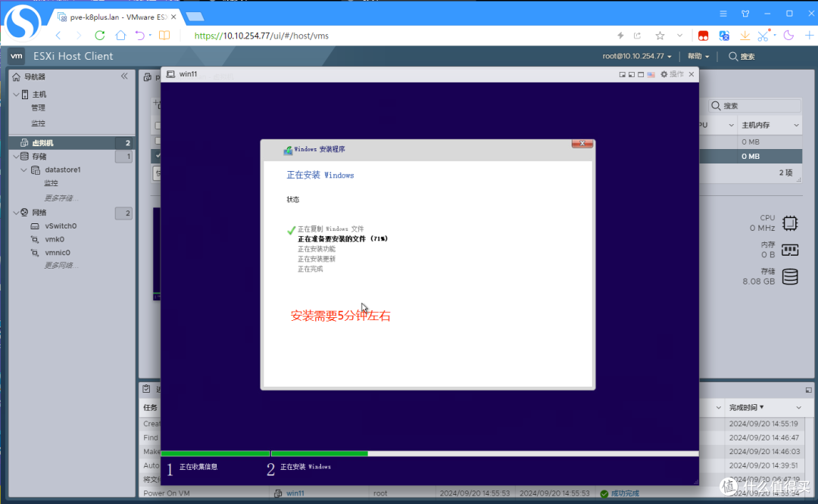Open the red extension icon in toolbar
Screen dimensions: 818x504
[x=703, y=36]
